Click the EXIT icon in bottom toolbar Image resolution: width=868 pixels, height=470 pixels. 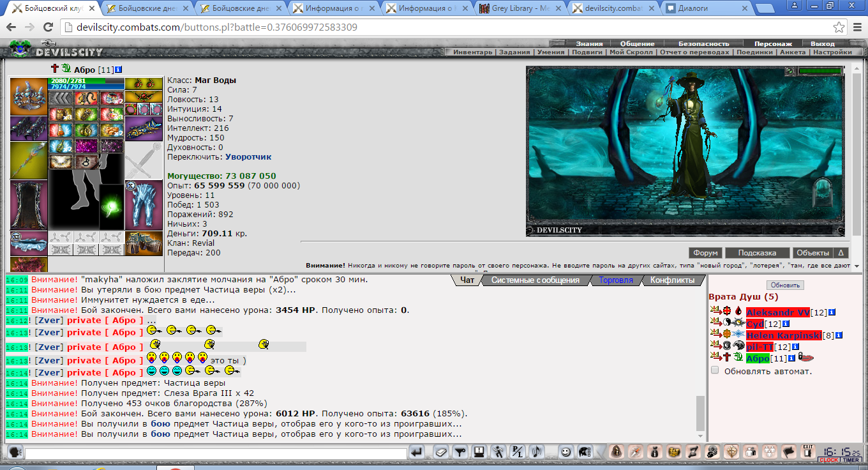(x=808, y=452)
